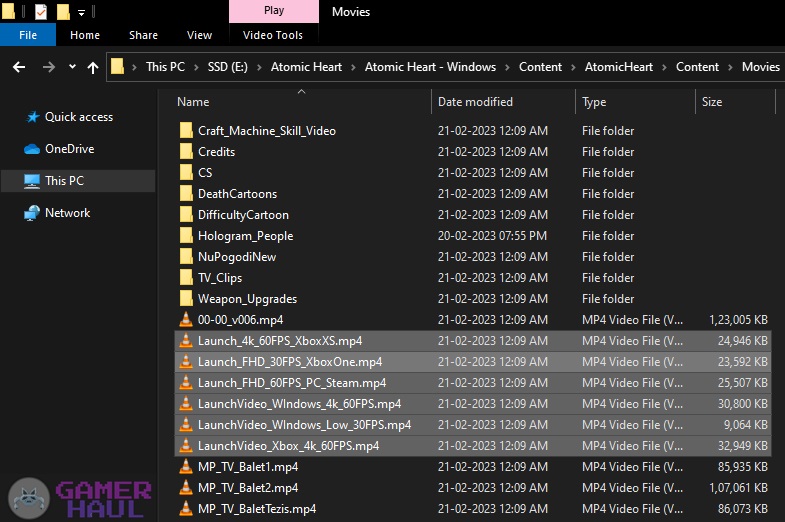The height and width of the screenshot is (522, 785).
Task: Click VLC icon of LaunchVideo_WIndows_4k_60FPS.mp4
Action: [186, 403]
